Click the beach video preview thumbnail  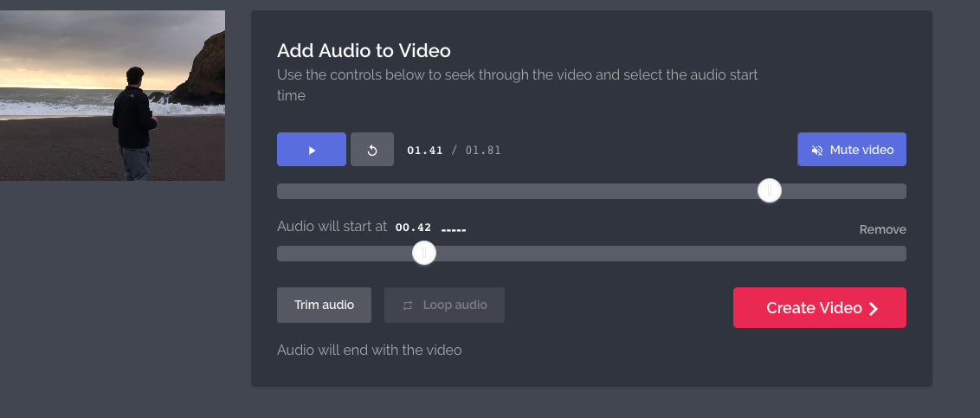coord(113,95)
